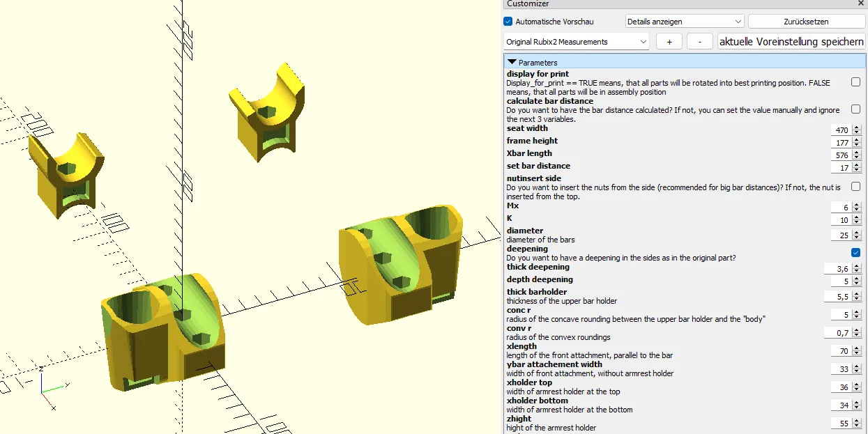
Task: Open the Original Rubix2 Measurements preset dropdown
Action: (x=576, y=42)
